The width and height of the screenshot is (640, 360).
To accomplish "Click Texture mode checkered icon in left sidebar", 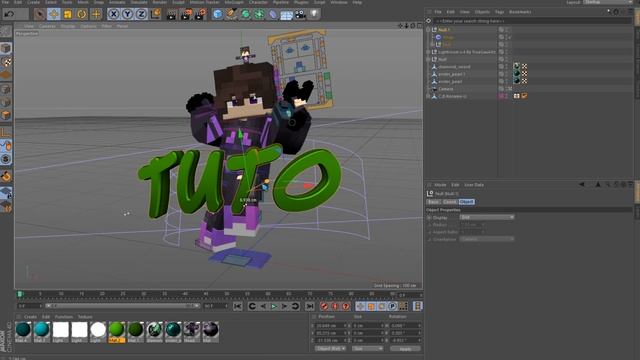I will [x=6, y=62].
